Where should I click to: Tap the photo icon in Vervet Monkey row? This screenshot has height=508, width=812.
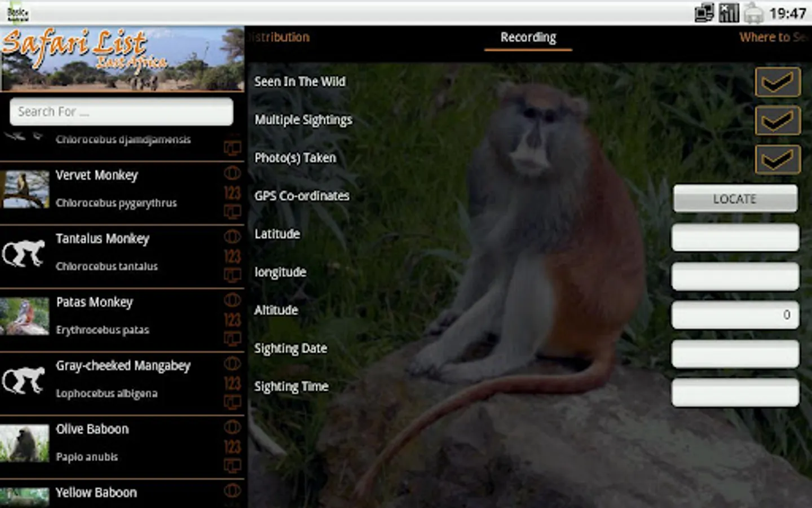pos(232,212)
